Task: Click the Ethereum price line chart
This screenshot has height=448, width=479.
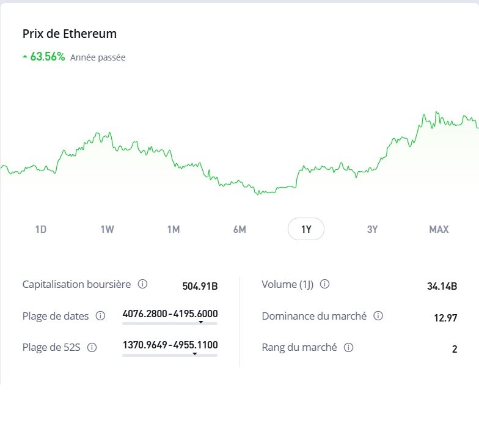Action: [239, 153]
